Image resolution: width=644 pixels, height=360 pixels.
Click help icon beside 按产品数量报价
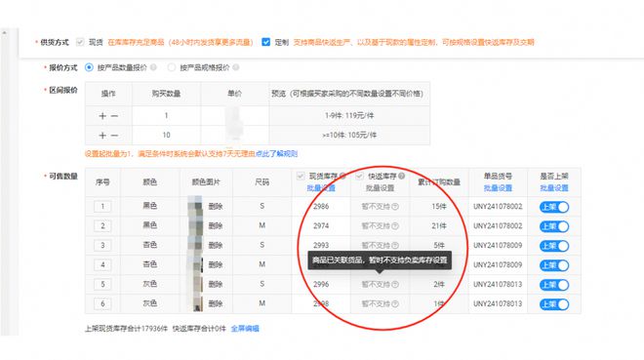(153, 67)
